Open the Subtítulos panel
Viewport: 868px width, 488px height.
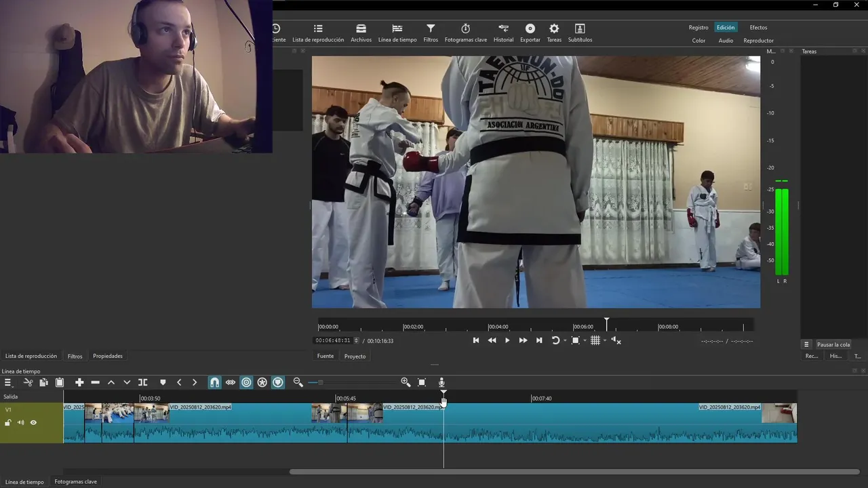pos(580,33)
